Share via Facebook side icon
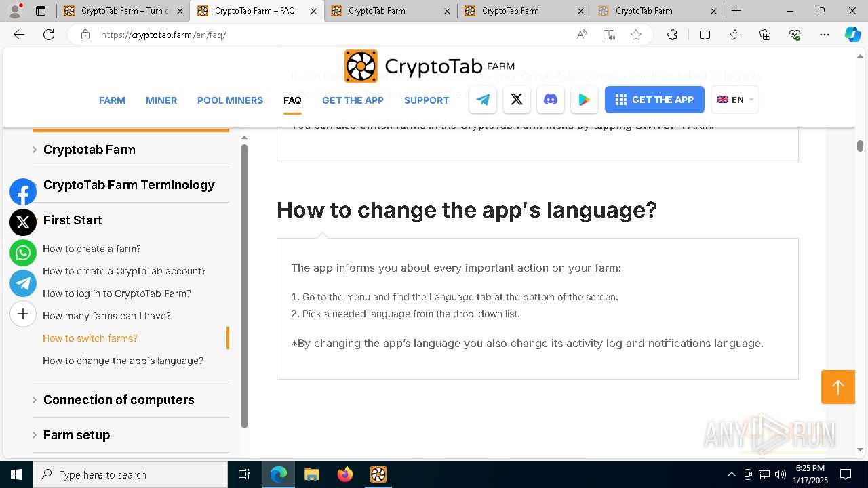Viewport: 868px width, 488px height. [23, 192]
